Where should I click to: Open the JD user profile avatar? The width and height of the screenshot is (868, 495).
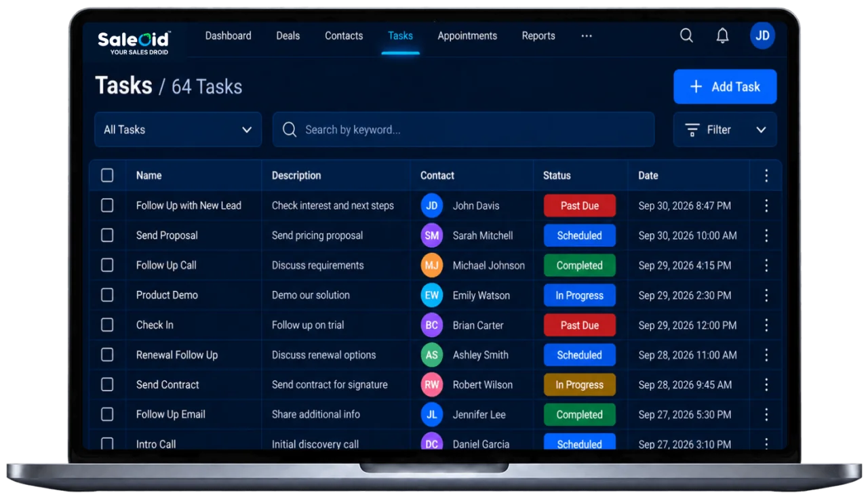pyautogui.click(x=763, y=36)
